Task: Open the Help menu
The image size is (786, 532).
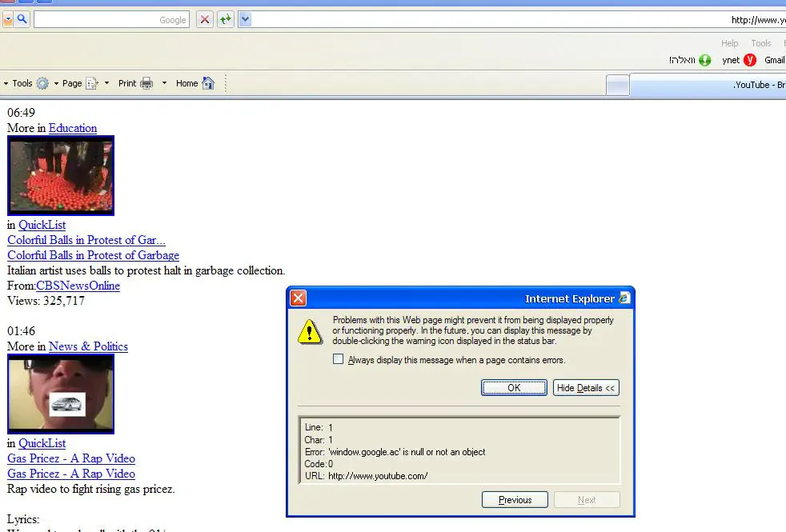Action: coord(729,43)
